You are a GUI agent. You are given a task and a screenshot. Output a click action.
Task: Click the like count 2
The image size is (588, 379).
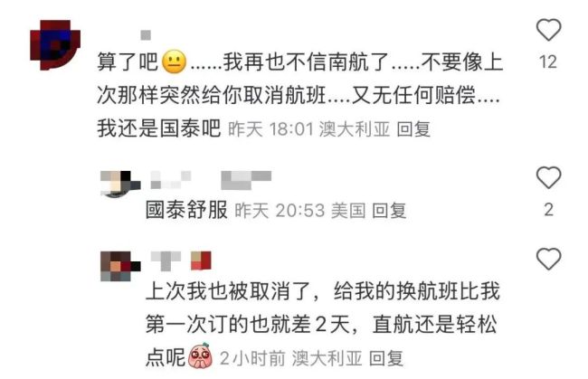[x=548, y=210]
